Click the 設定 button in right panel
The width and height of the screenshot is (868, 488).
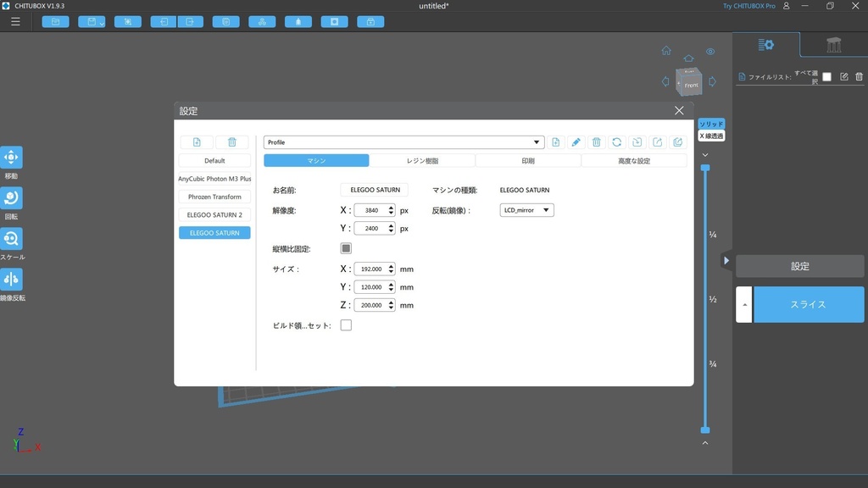800,266
